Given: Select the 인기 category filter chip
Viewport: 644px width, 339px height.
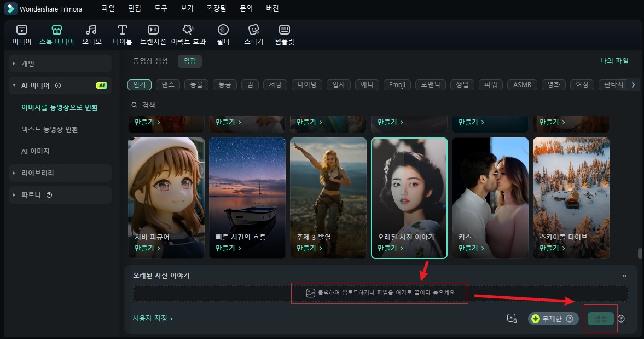Looking at the screenshot, I should click(139, 84).
